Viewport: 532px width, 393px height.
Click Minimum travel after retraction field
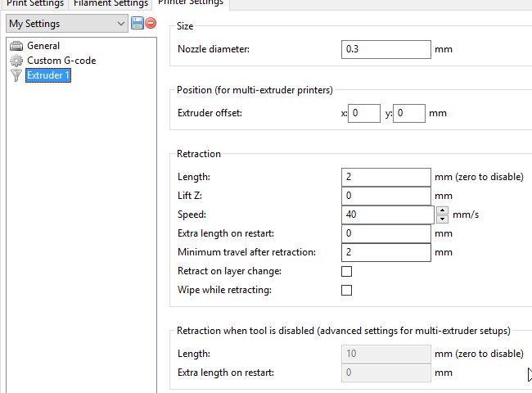point(385,252)
